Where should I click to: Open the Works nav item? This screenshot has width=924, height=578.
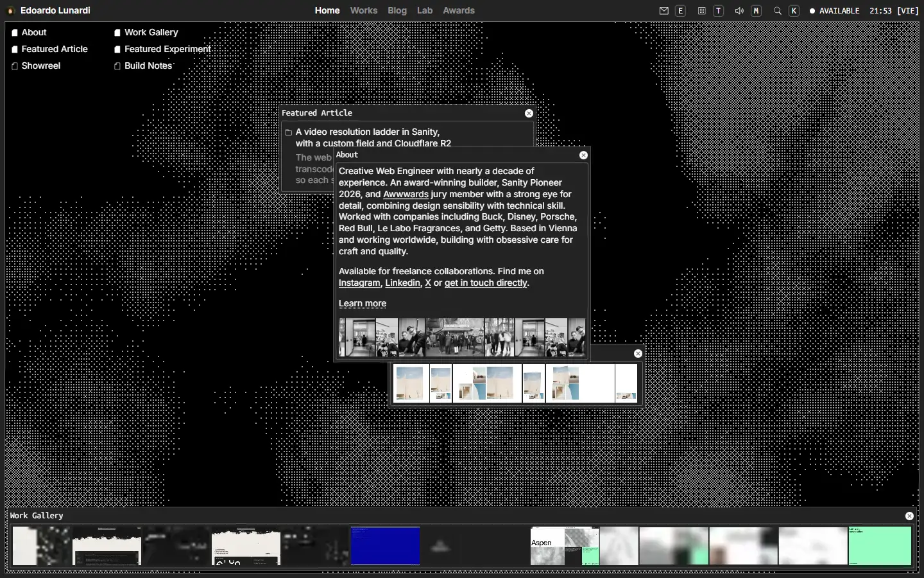point(364,11)
